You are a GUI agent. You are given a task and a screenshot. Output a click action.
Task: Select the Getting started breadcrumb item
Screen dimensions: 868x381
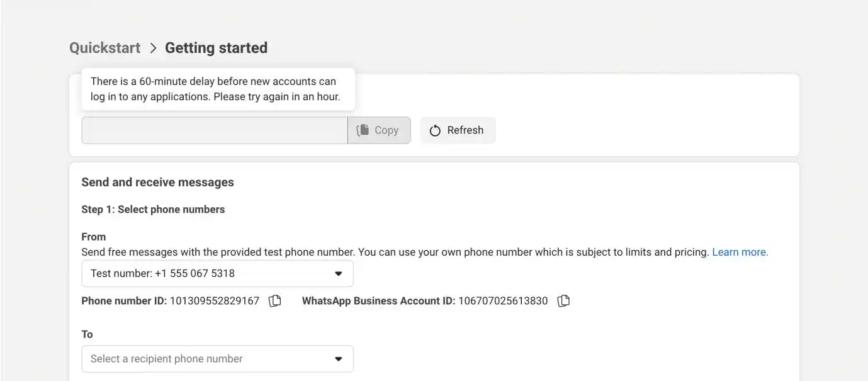(216, 48)
